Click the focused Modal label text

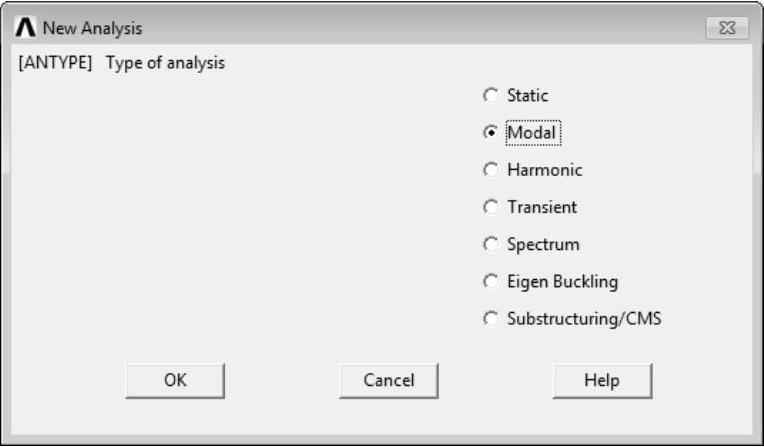point(534,133)
